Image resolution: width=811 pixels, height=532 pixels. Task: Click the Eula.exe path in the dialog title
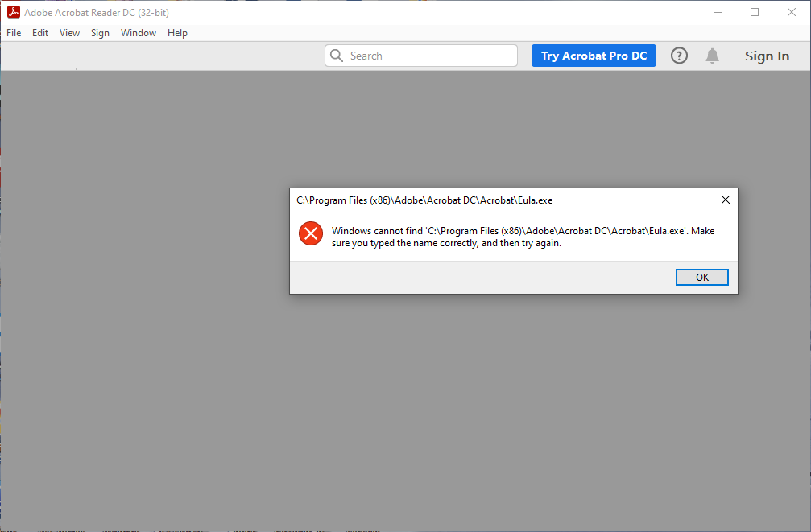tap(424, 200)
